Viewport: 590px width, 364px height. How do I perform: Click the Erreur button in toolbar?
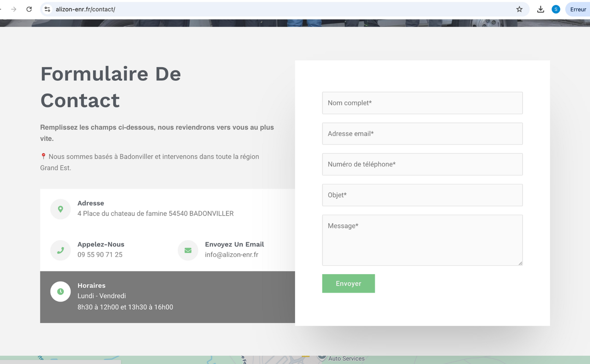(578, 9)
